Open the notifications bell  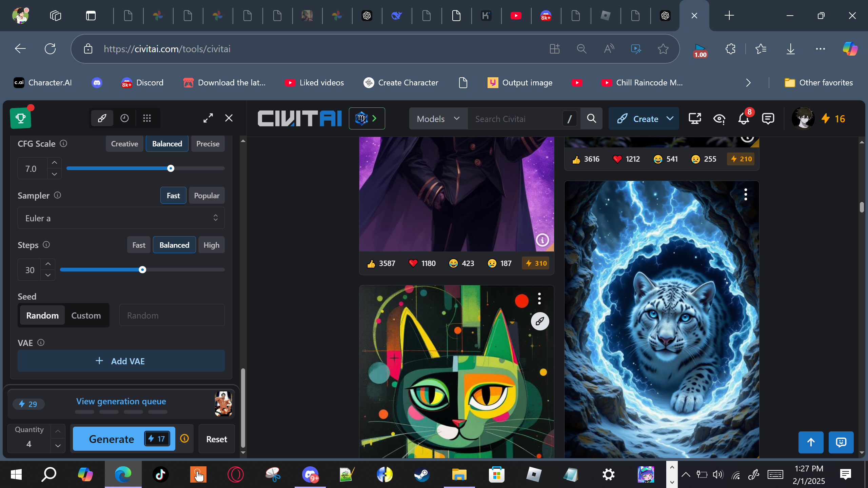[x=744, y=119]
